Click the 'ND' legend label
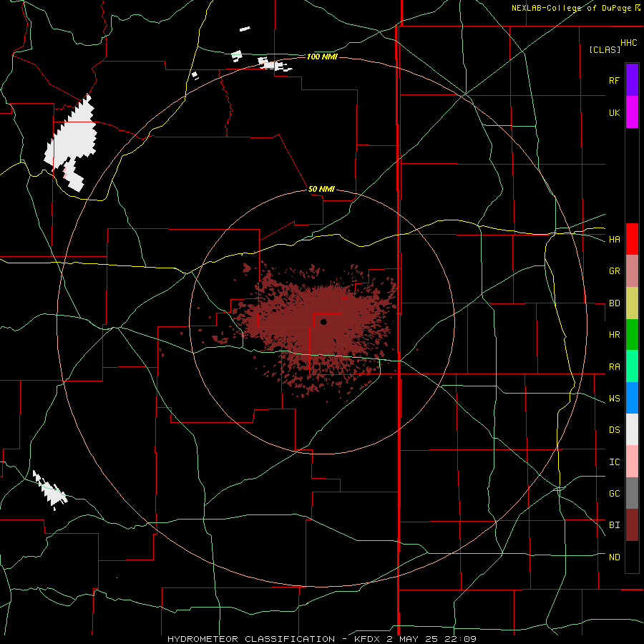The height and width of the screenshot is (644, 644). tap(614, 557)
